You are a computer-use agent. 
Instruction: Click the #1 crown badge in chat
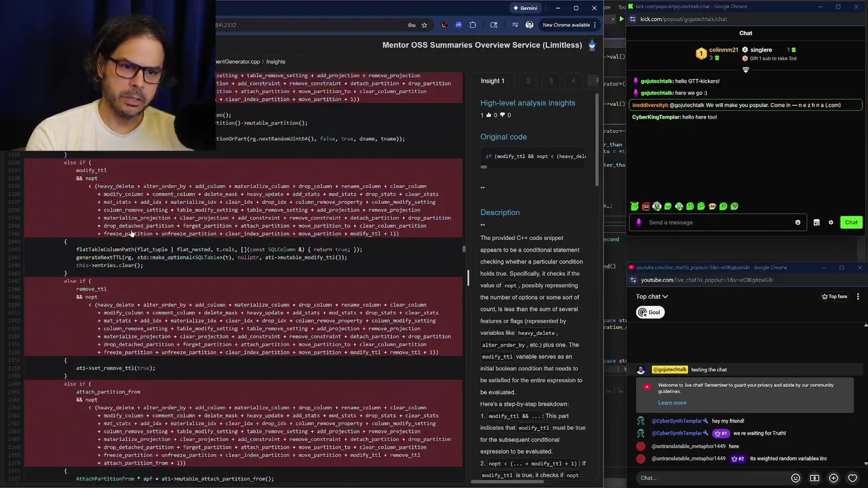720,433
